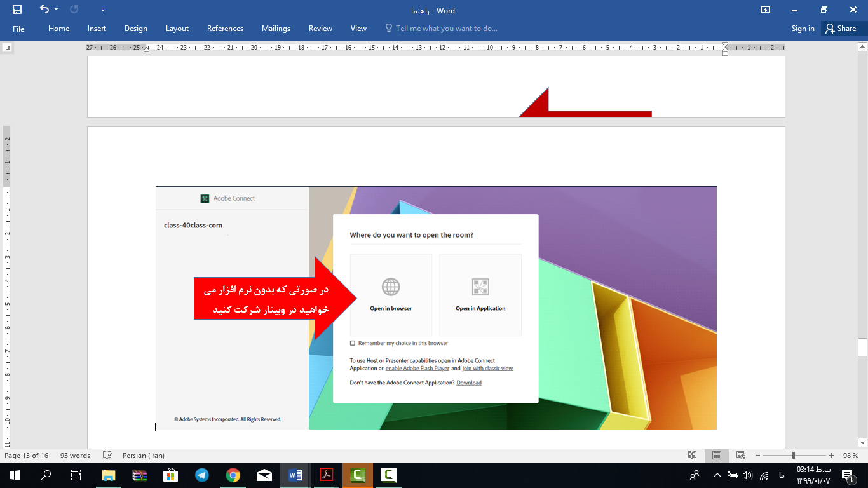Click the proofing check icon in status bar

point(107,456)
